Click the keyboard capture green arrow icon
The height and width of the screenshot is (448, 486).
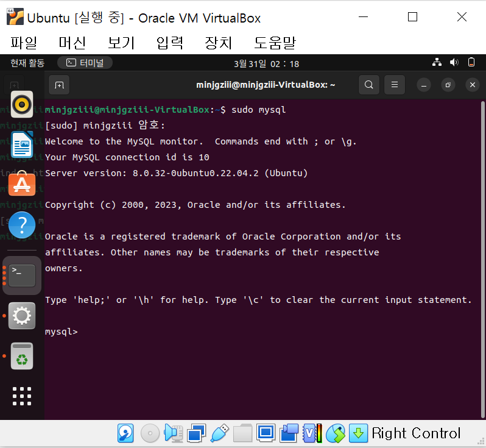[x=359, y=433]
